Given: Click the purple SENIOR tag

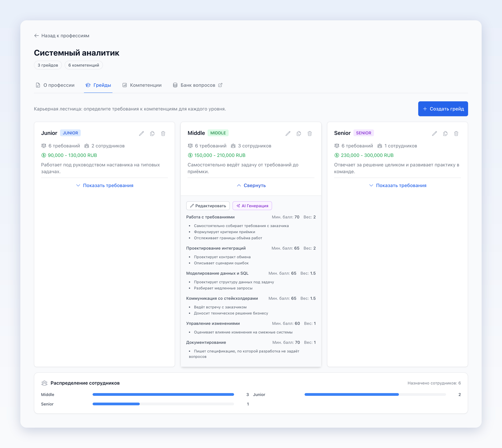Looking at the screenshot, I should pos(364,133).
